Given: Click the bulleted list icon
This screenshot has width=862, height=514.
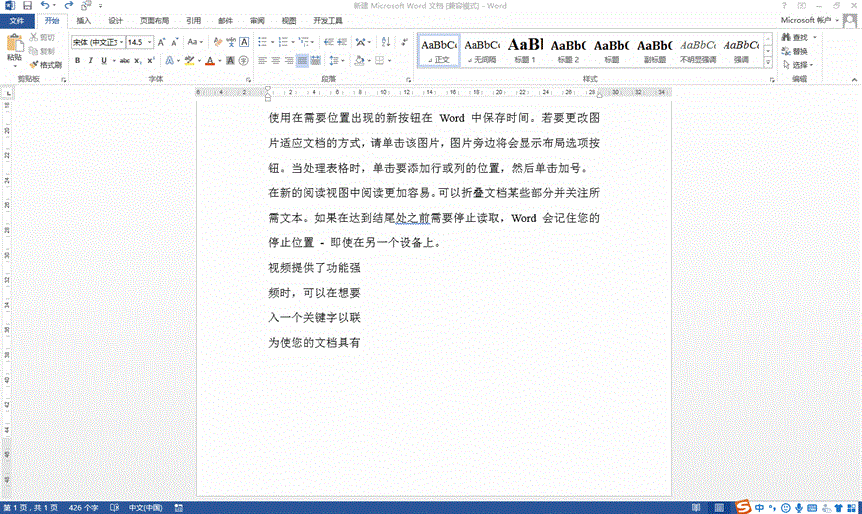Looking at the screenshot, I should (263, 42).
